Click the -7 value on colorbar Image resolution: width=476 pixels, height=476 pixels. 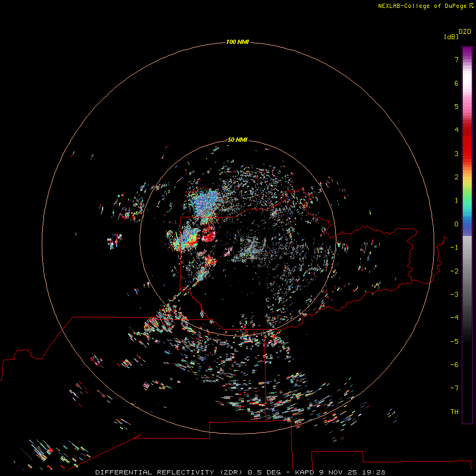coord(454,388)
